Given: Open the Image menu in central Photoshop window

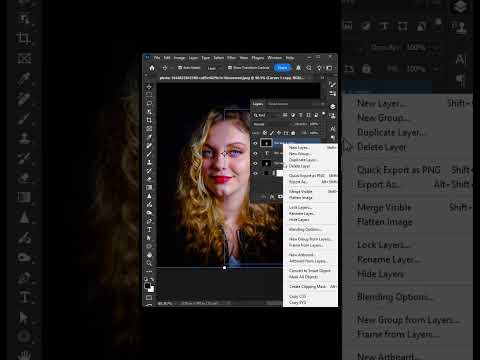Looking at the screenshot, I should [179, 58].
